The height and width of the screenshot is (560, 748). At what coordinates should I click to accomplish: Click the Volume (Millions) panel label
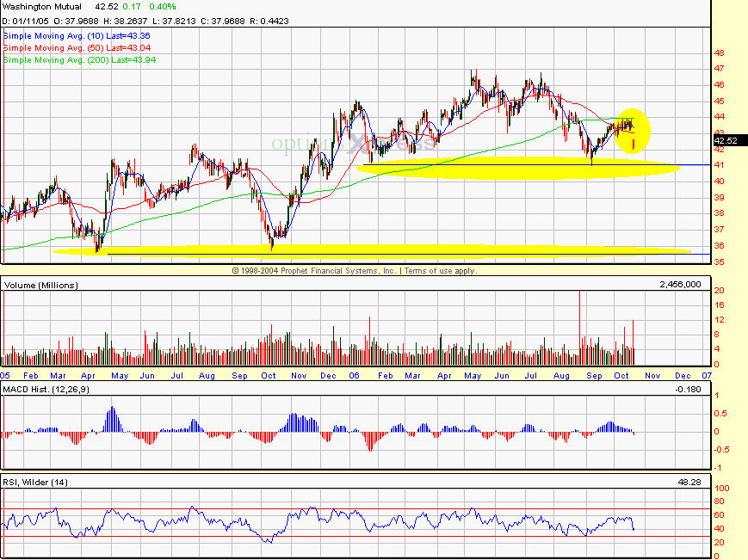click(41, 285)
